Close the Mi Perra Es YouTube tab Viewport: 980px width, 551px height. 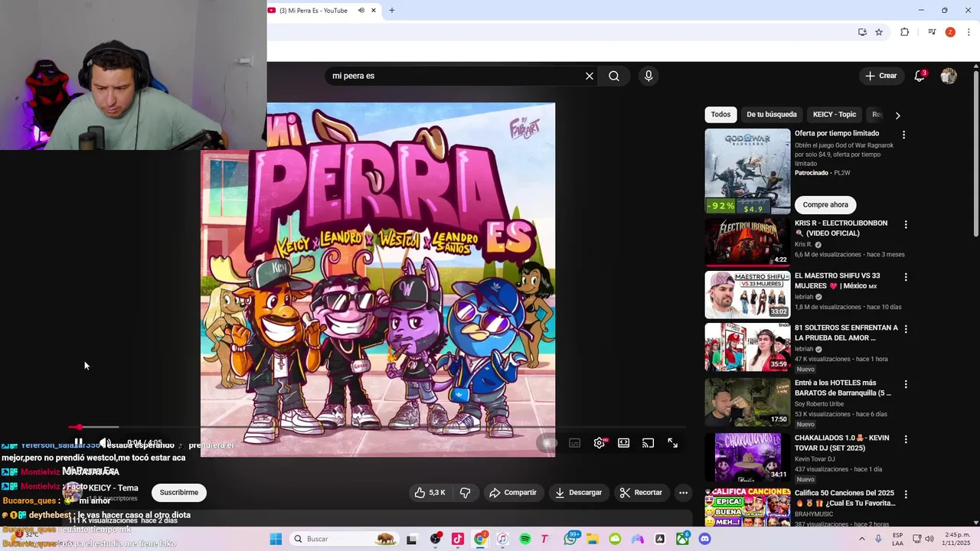tap(374, 11)
